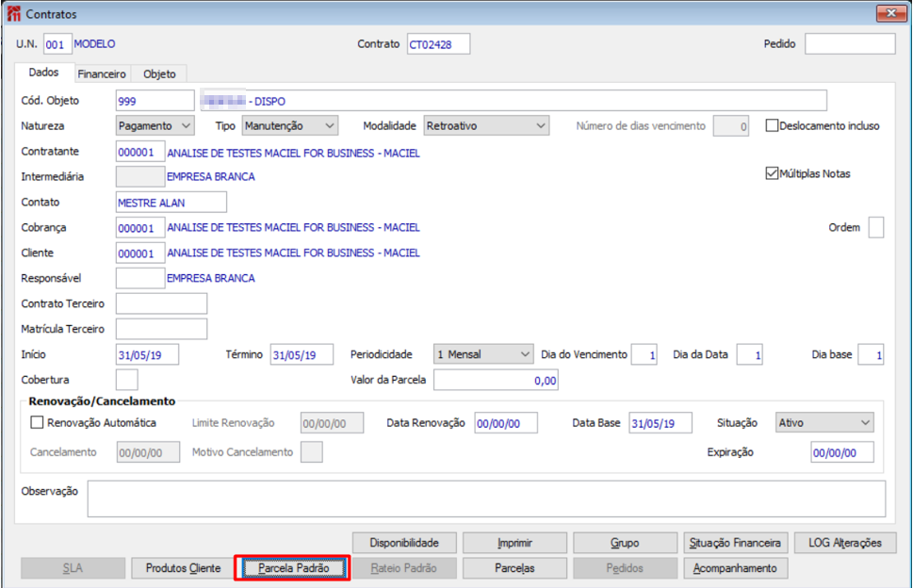Viewport: 913px width, 588px height.
Task: Focus the Contrato Terceiro field
Action: [x=161, y=303]
